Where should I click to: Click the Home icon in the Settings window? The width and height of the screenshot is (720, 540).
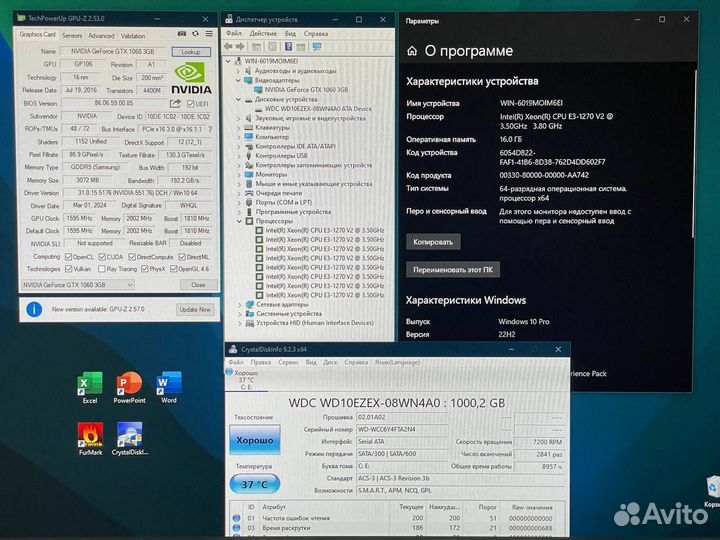412,51
